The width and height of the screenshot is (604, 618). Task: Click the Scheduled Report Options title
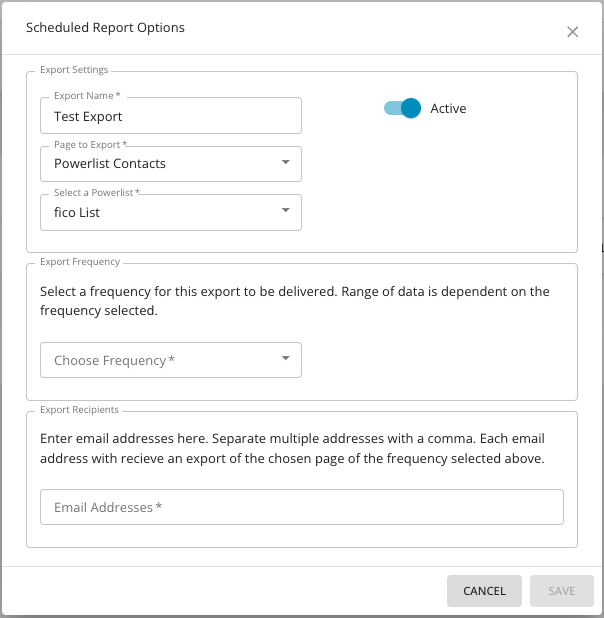pos(105,28)
